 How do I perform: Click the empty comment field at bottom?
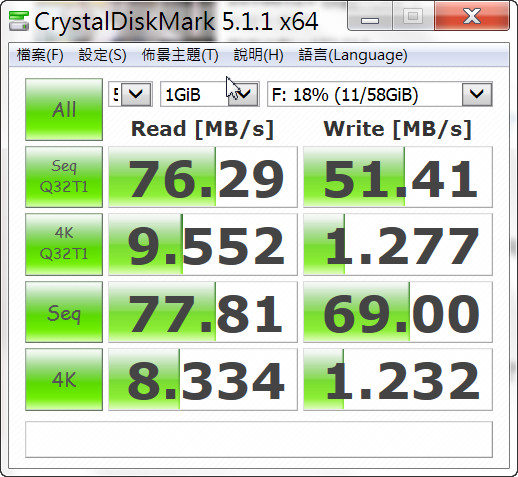coord(259,439)
